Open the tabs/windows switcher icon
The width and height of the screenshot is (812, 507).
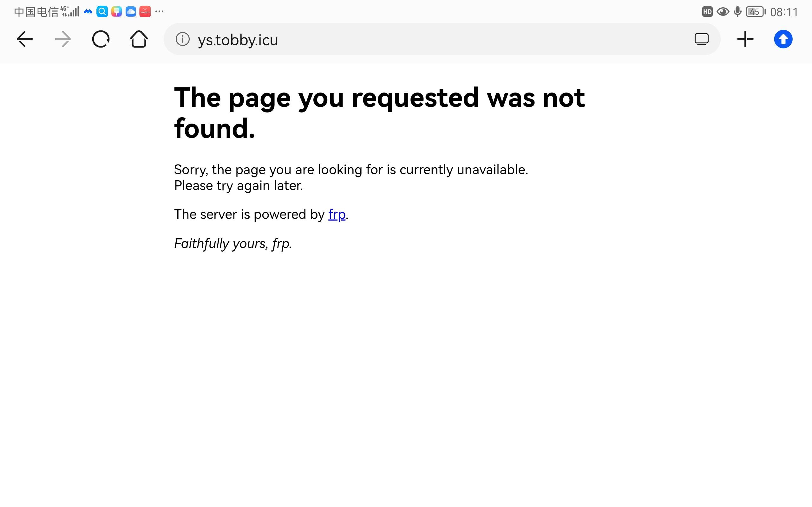click(701, 39)
